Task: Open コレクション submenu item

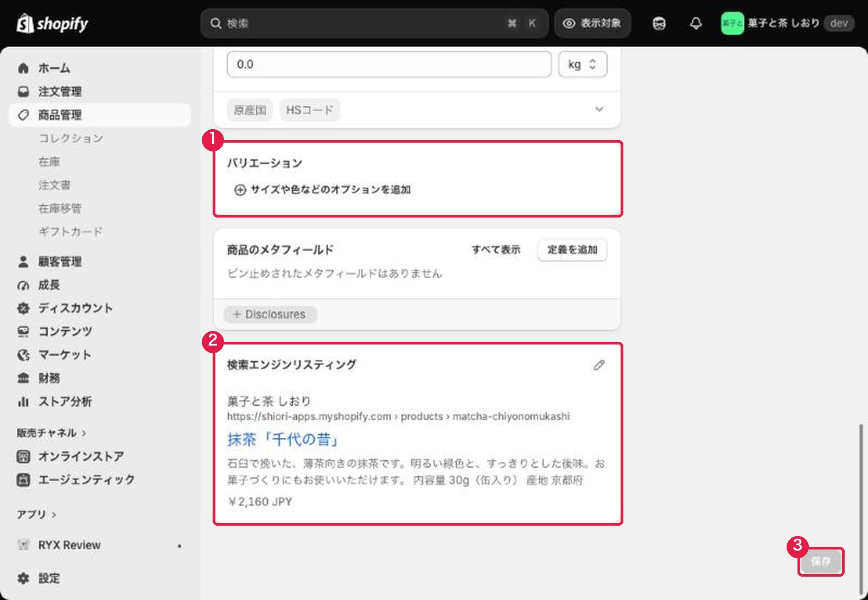Action: click(71, 138)
